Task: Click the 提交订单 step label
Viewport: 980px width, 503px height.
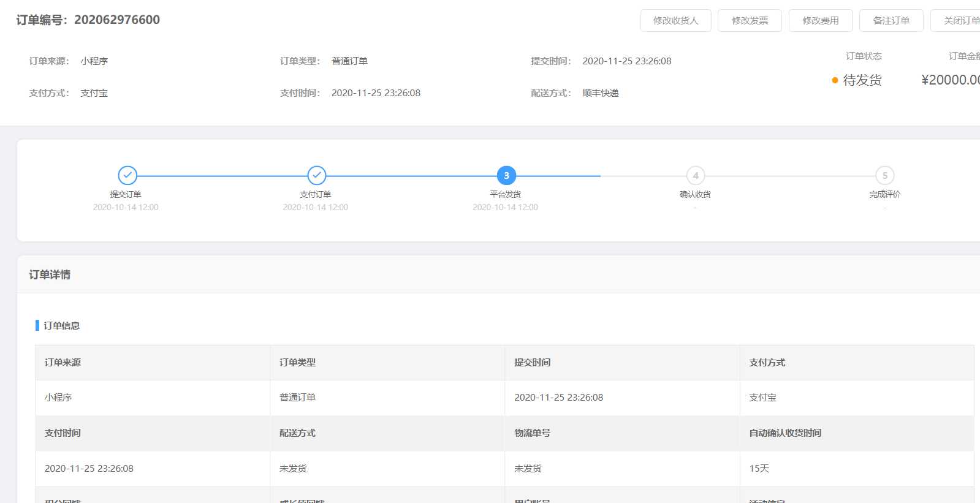Action: pyautogui.click(x=126, y=194)
